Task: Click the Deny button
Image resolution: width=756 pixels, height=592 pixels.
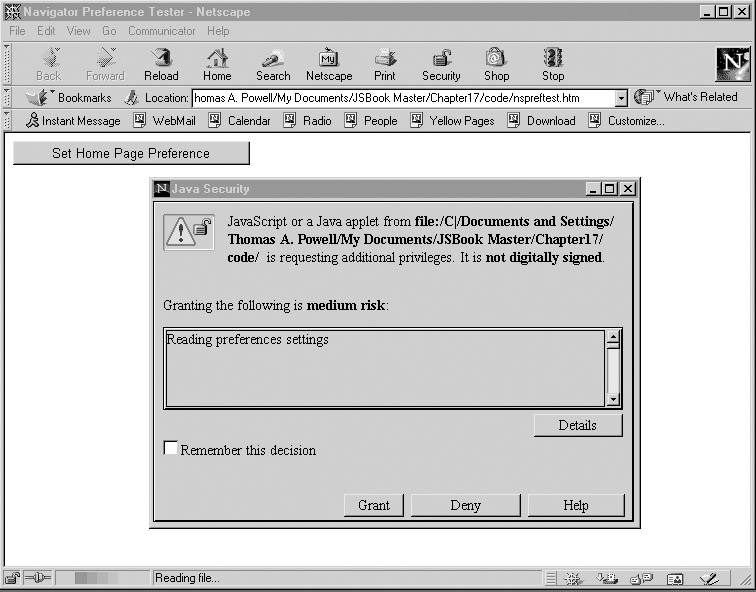Action: pyautogui.click(x=465, y=505)
